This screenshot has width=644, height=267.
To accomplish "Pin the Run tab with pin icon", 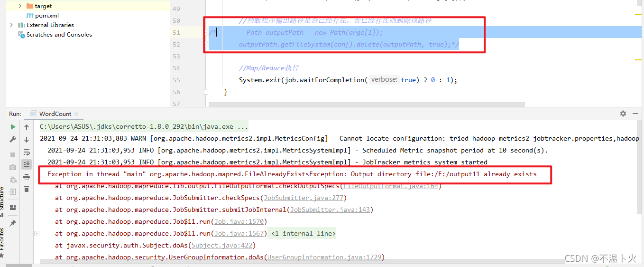I will click(x=13, y=223).
